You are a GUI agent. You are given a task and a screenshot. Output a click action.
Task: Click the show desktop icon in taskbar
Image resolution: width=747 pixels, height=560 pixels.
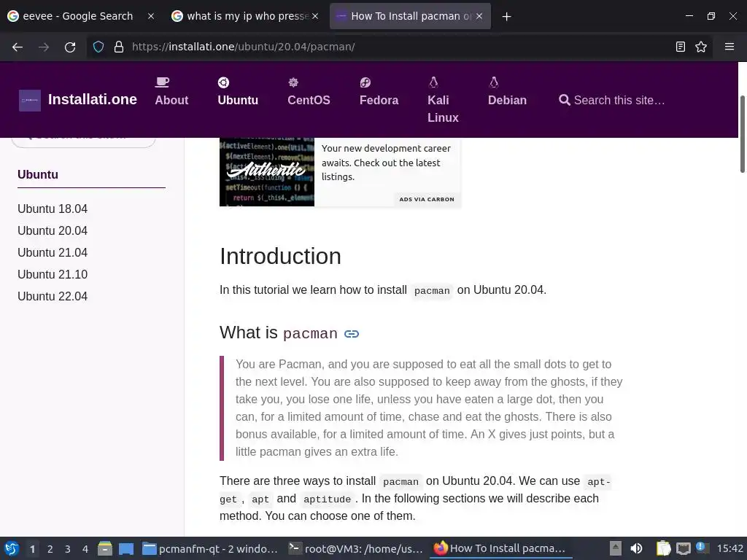[x=125, y=548]
